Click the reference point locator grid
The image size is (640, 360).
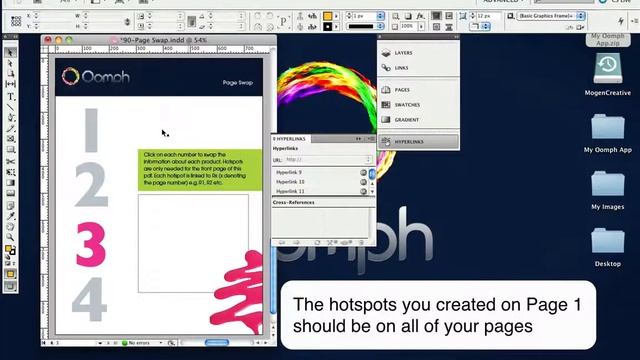pos(16,21)
